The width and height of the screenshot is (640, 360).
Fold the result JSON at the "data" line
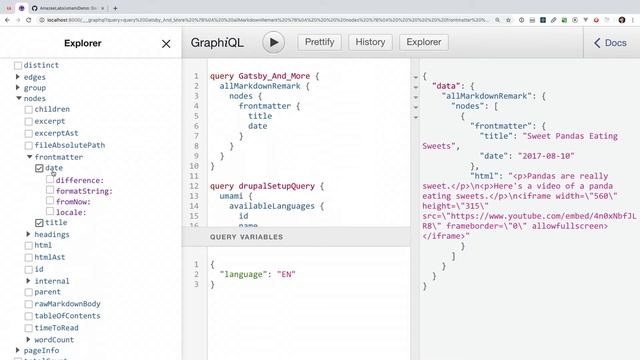pos(416,87)
